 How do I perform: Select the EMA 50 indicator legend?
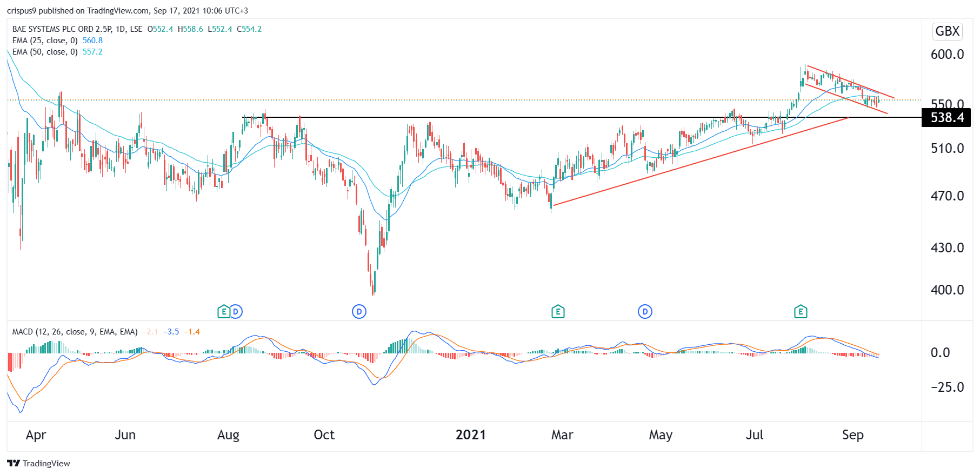pos(45,52)
